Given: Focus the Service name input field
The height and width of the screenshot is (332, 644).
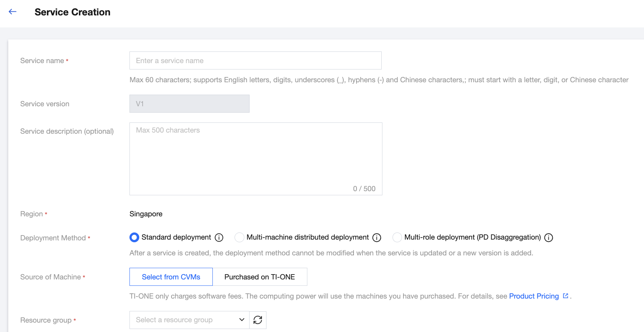Looking at the screenshot, I should [255, 60].
